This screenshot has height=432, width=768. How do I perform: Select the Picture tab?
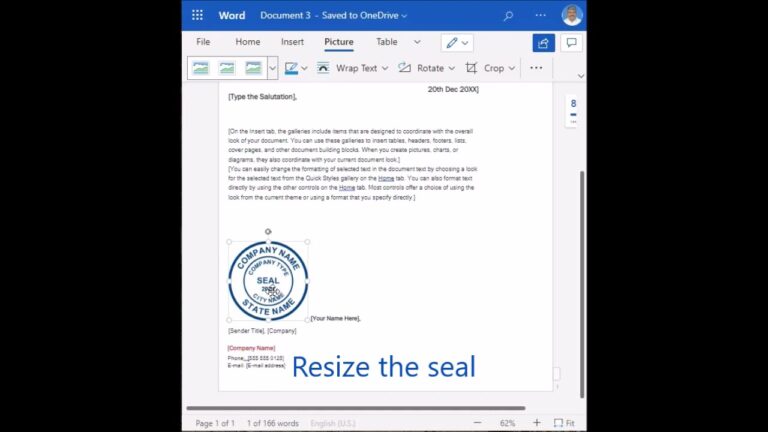click(339, 42)
